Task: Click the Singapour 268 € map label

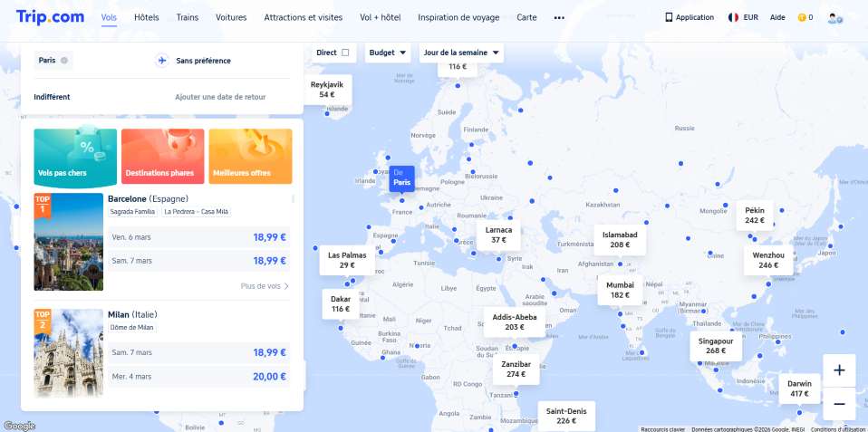Action: 716,346
